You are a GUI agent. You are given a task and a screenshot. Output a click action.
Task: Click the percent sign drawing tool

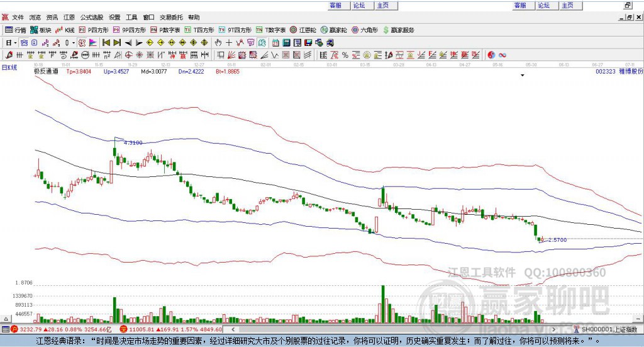pos(345,55)
